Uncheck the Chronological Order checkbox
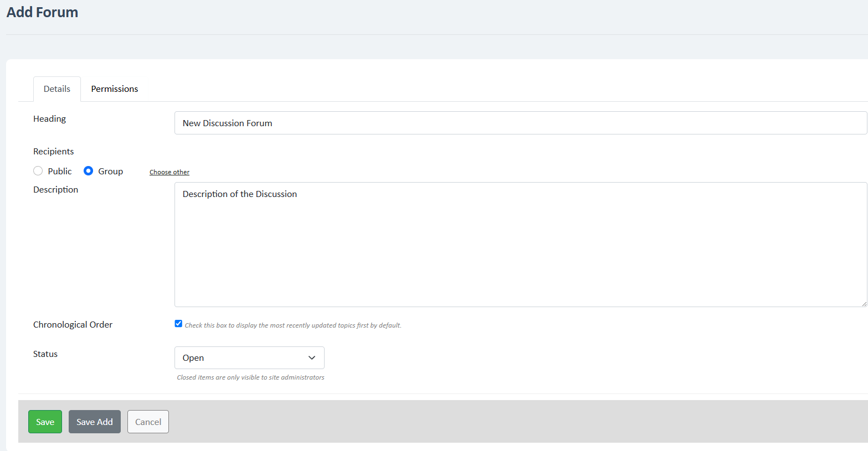Screen dimensions: 868x451 (x=178, y=324)
